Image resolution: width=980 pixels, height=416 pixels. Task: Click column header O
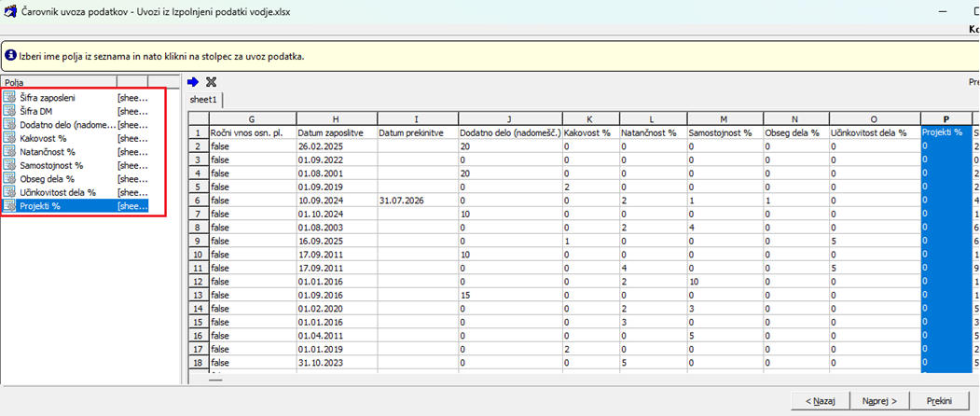point(875,118)
